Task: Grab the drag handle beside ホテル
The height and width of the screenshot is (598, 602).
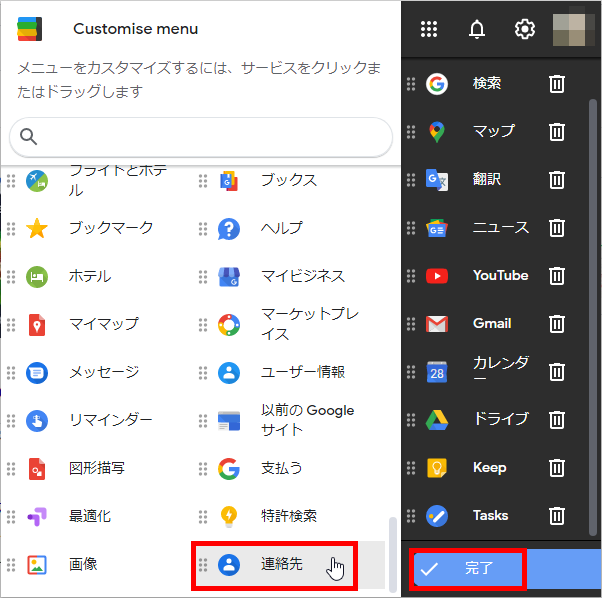Action: coord(11,277)
